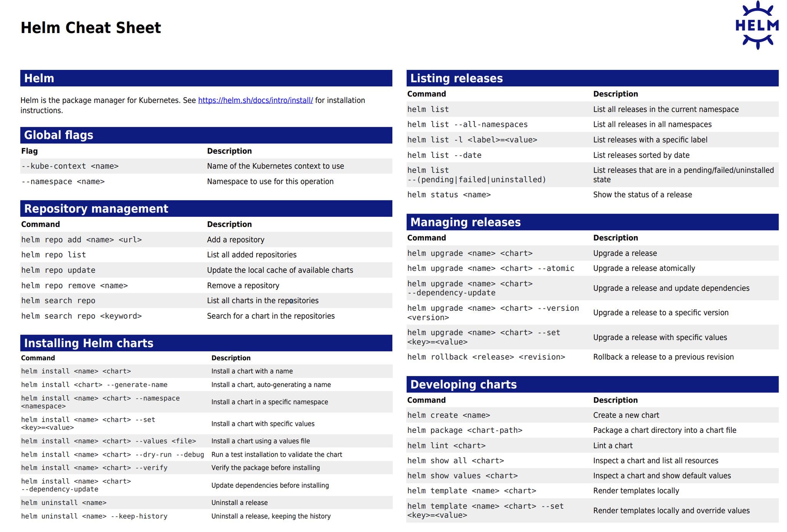
Task: Click 'Uninstall a release' description
Action: point(239,503)
